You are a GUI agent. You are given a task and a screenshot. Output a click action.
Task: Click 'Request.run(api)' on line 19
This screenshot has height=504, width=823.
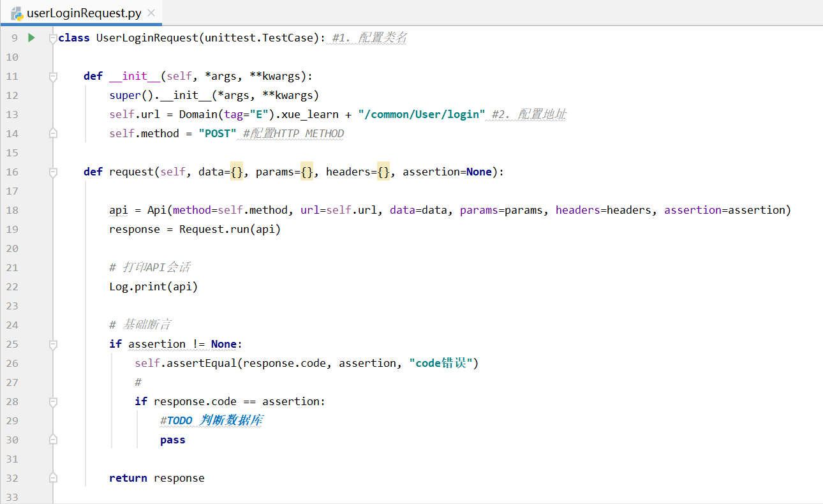coord(230,229)
